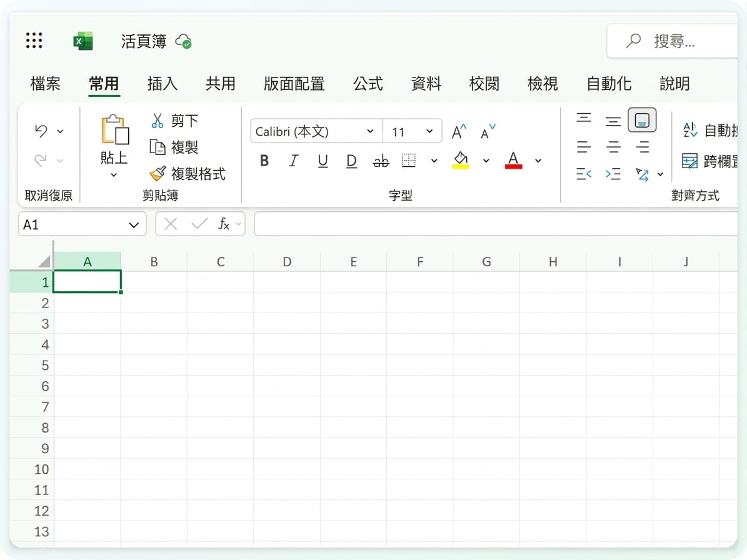Center text horizontally

(613, 146)
